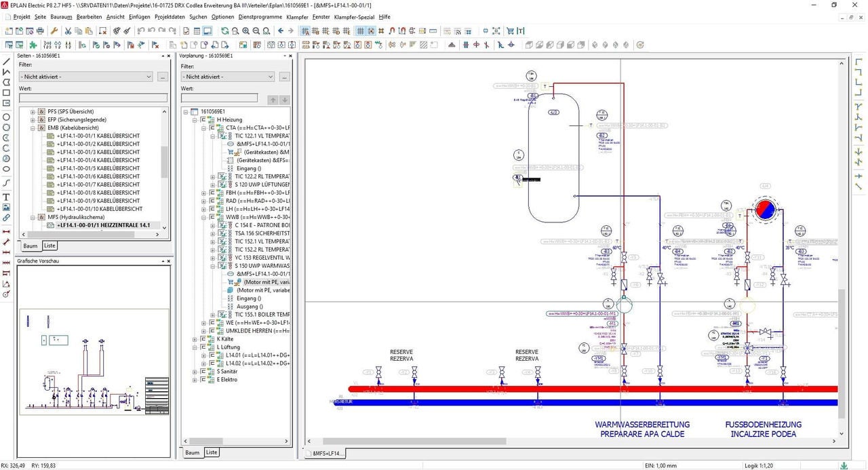Expand the 'S Sanitär' tree node

(x=195, y=371)
